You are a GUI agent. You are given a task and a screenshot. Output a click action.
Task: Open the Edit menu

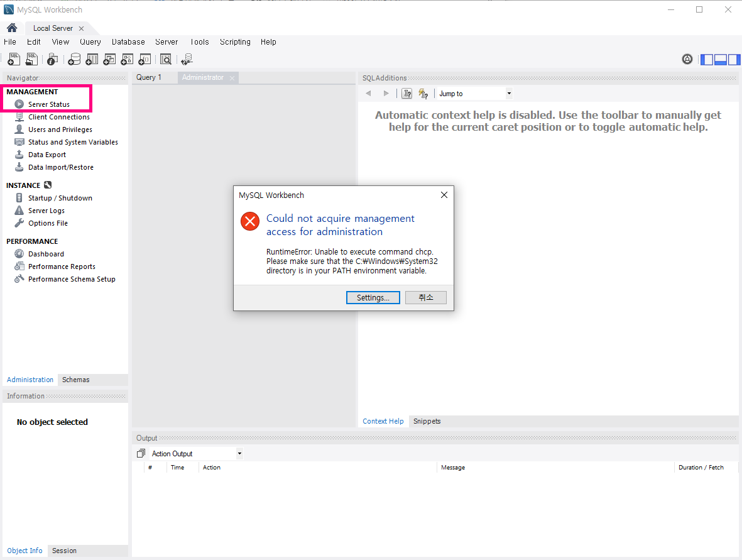click(33, 41)
